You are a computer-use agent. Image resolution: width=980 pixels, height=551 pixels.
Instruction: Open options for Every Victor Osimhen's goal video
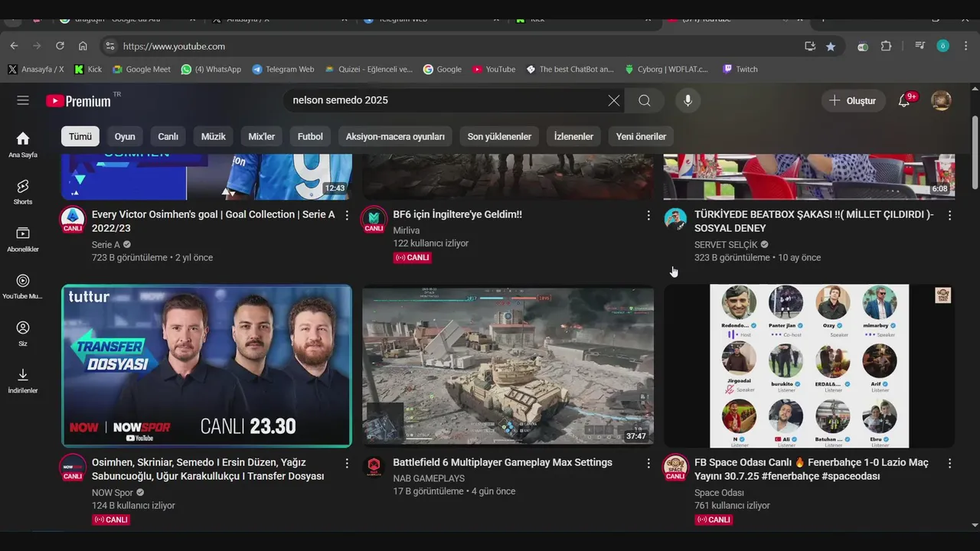point(347,215)
